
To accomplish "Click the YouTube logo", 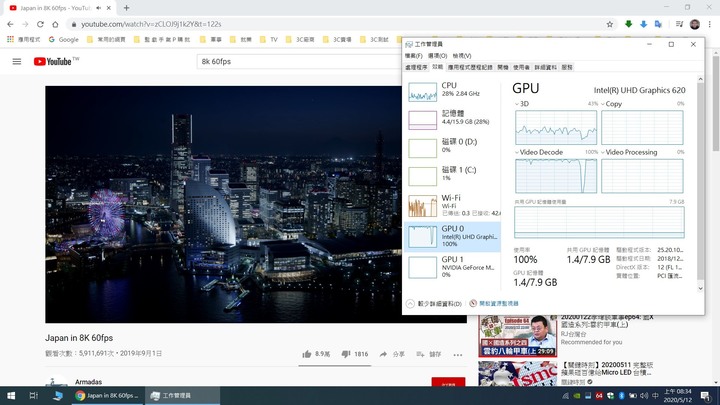I will (55, 61).
